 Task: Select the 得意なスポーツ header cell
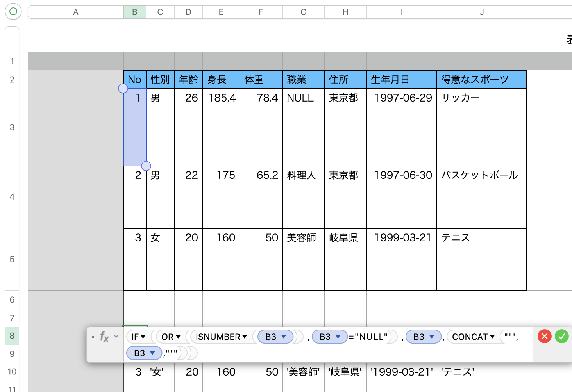coord(481,79)
